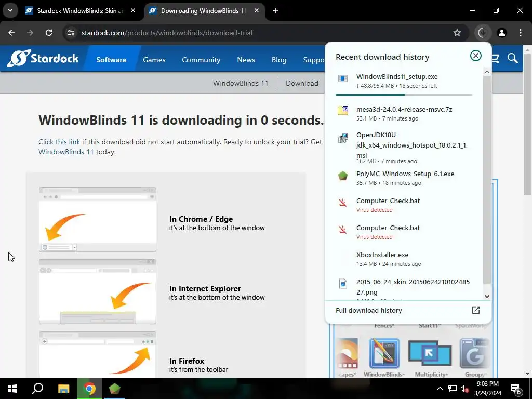This screenshot has width=532, height=399.
Task: View site information icon in address bar
Action: tap(71, 33)
